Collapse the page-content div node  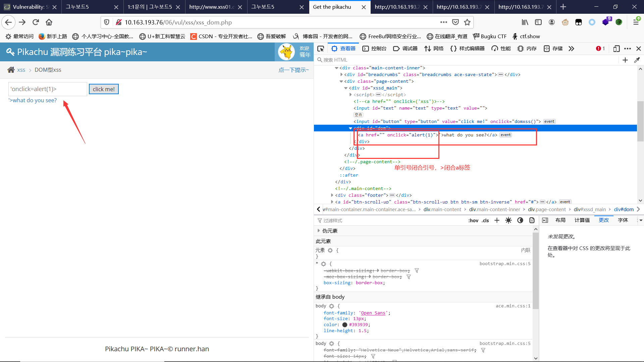[341, 81]
